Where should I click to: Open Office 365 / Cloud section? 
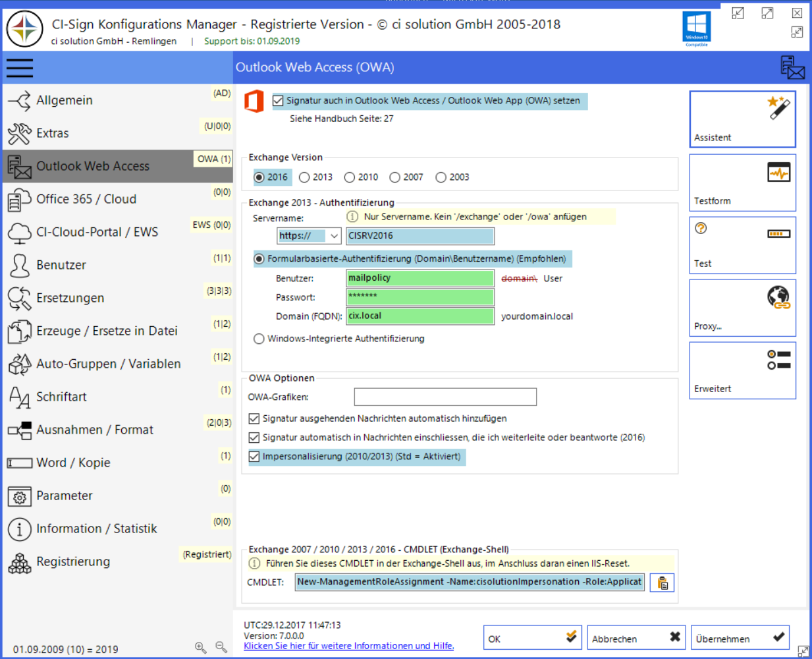tap(86, 199)
